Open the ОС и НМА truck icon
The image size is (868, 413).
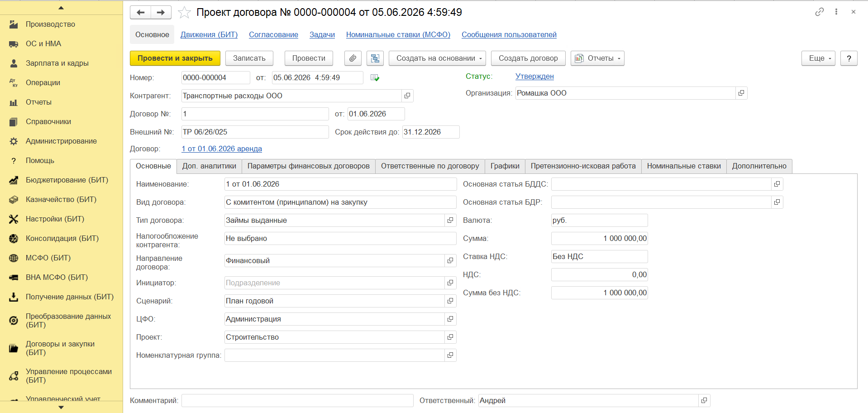tap(14, 44)
